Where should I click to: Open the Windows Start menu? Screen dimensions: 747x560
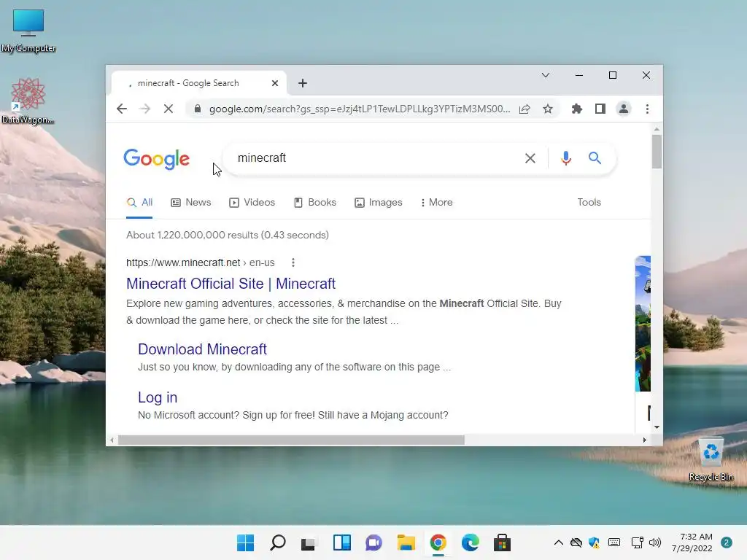(245, 542)
